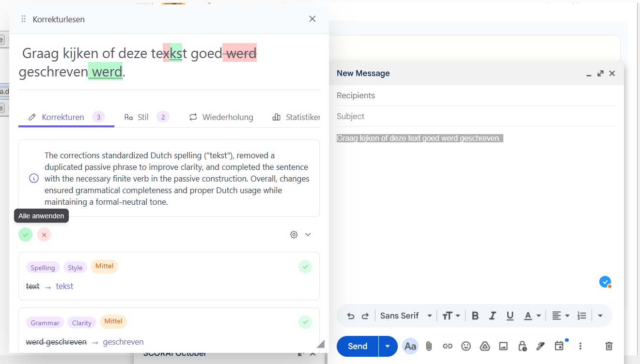Discard draft with the trash icon
This screenshot has width=640, height=364.
coord(609,346)
